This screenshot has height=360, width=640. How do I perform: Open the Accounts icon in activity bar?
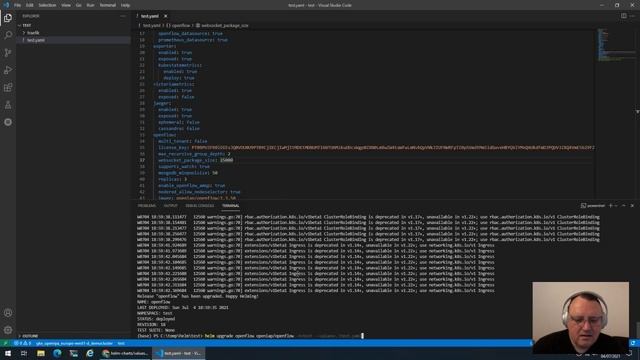[x=8, y=313]
